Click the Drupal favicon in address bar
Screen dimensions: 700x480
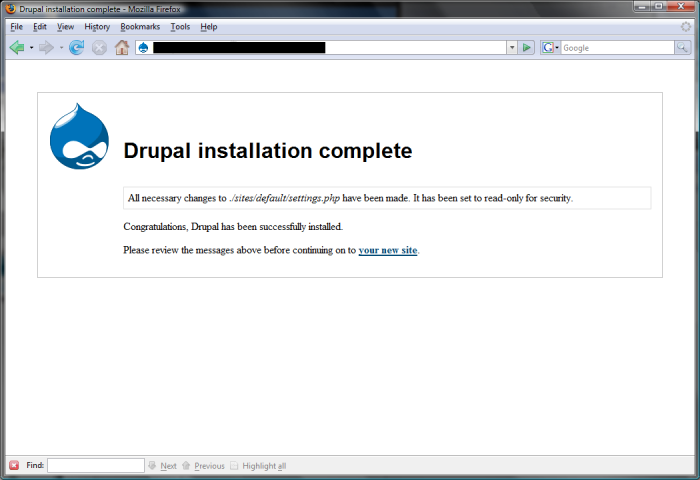pos(143,47)
